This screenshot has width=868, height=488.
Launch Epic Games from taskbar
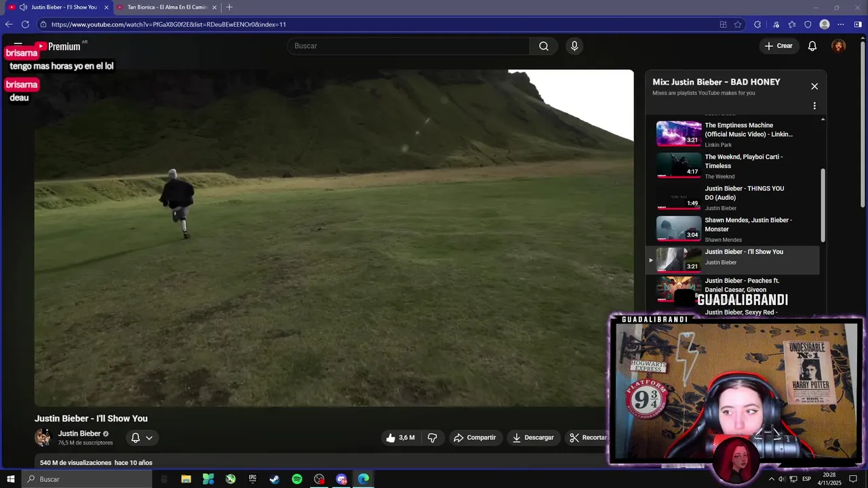[x=252, y=479]
